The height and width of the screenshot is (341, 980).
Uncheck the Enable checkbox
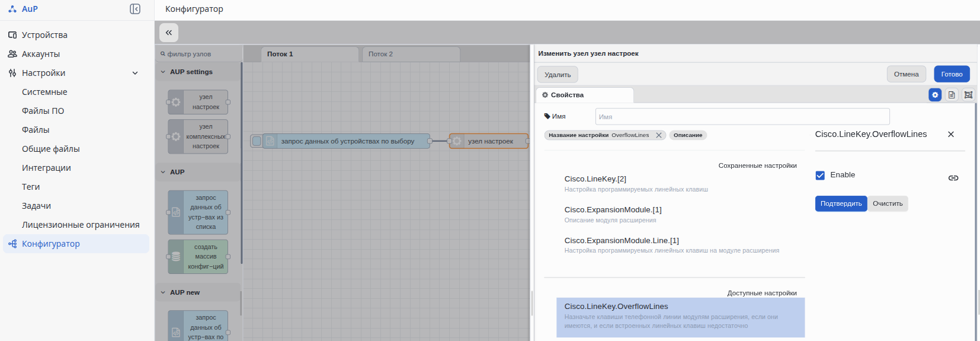pos(820,175)
